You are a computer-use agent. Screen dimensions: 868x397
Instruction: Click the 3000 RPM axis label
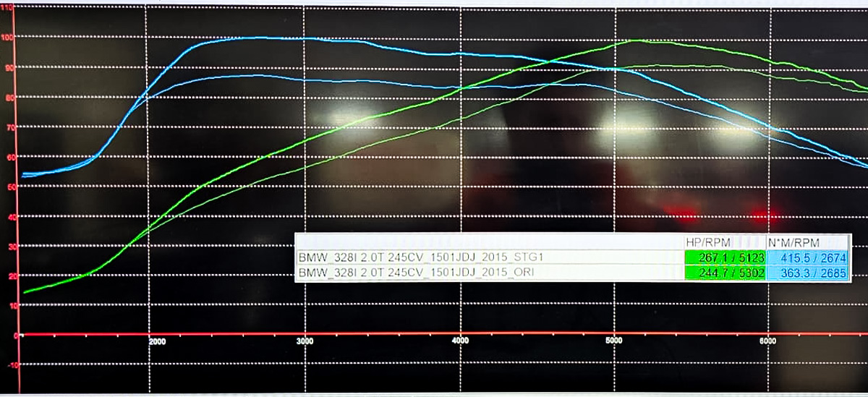(x=306, y=341)
